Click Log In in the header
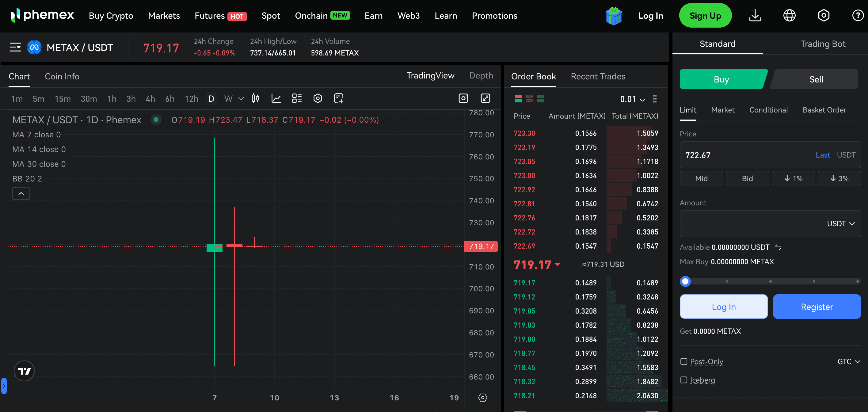This screenshot has height=412, width=868. [650, 16]
